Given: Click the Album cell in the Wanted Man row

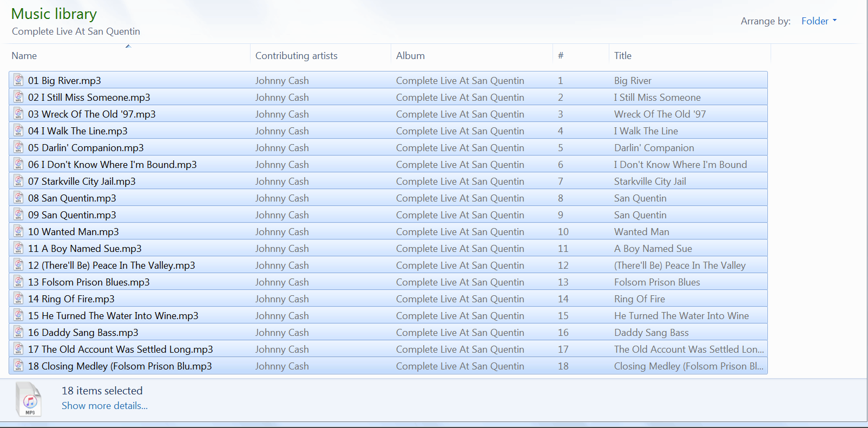Looking at the screenshot, I should tap(460, 232).
